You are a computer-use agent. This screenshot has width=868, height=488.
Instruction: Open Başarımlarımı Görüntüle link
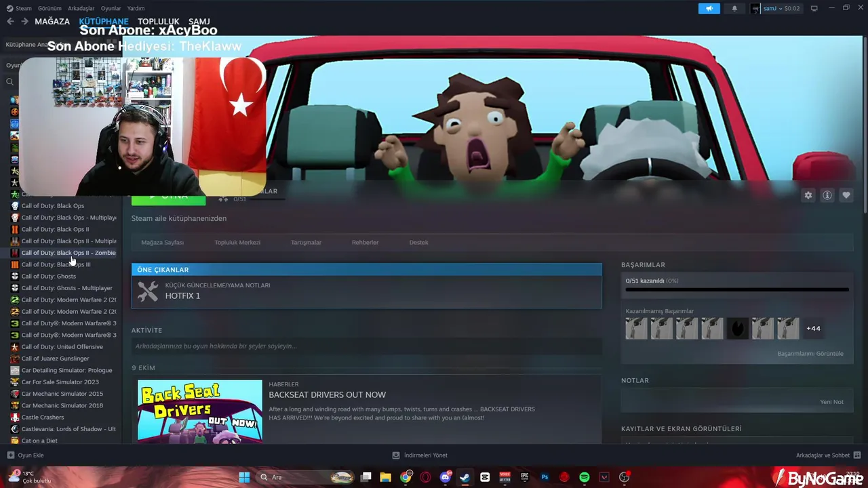tap(810, 353)
